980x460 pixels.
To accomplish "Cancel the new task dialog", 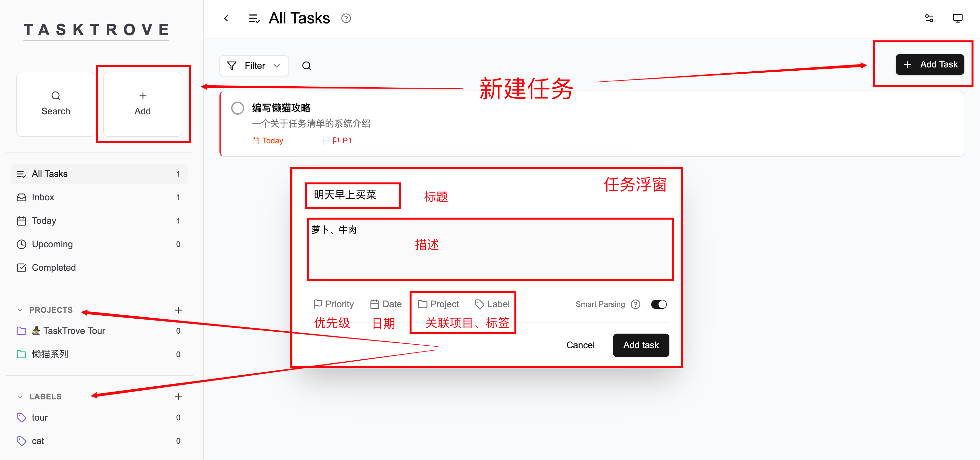I will pos(580,345).
